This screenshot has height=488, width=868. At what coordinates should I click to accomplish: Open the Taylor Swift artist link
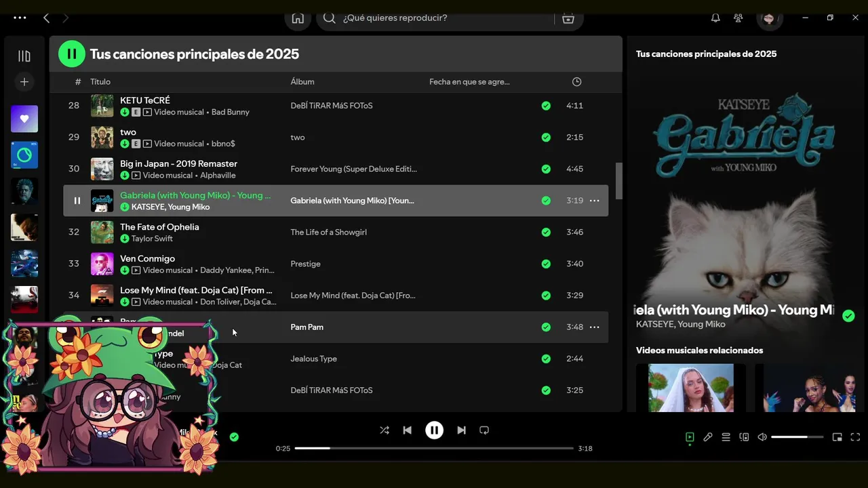click(152, 239)
